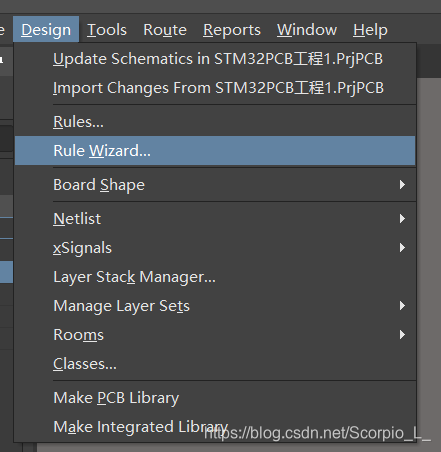Launch the Rule Wizard
The width and height of the screenshot is (441, 452).
tap(215, 151)
